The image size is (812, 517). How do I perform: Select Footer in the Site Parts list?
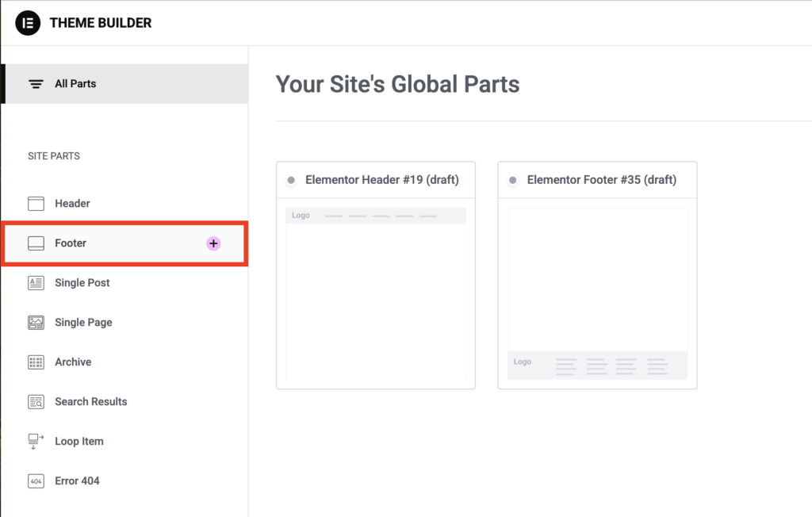pyautogui.click(x=71, y=243)
